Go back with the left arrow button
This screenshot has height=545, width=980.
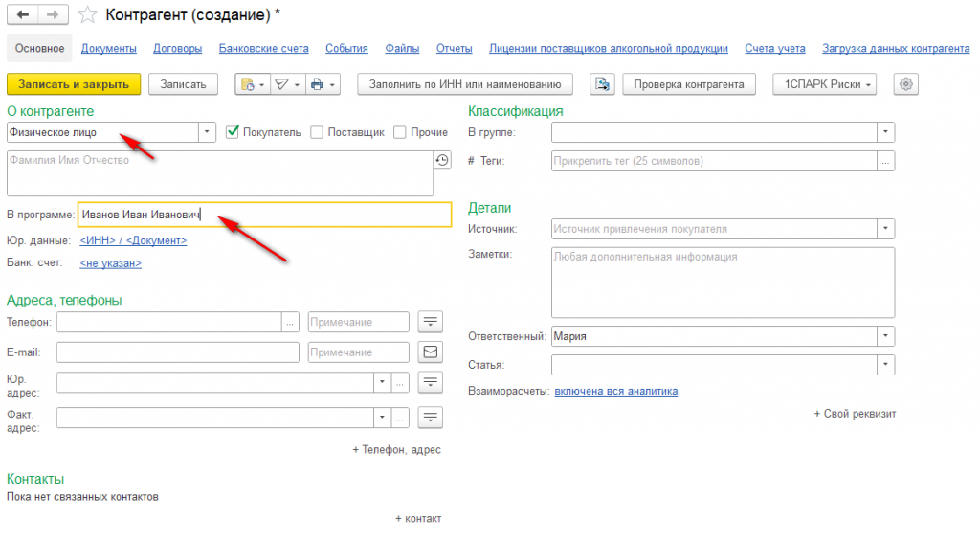coord(23,14)
